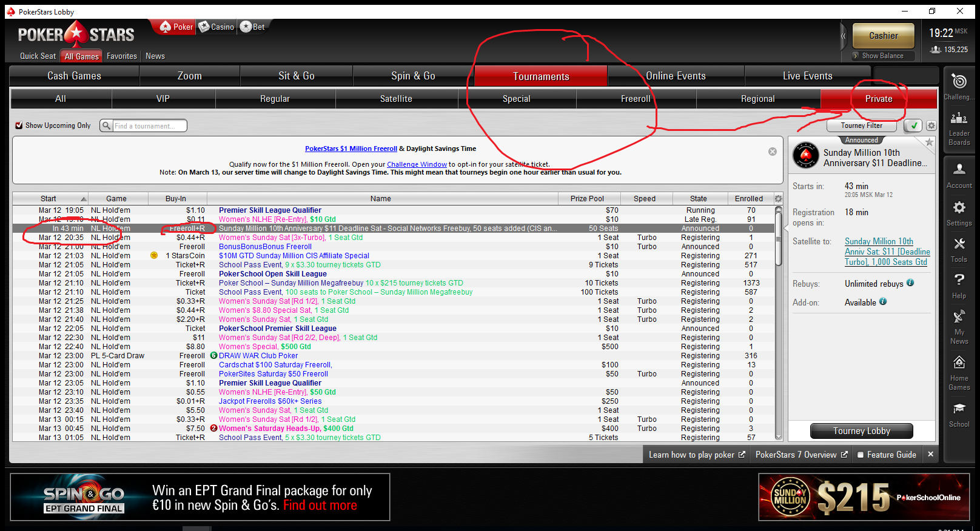This screenshot has width=980, height=531.
Task: Select the Private tournaments subtab
Action: [879, 99]
